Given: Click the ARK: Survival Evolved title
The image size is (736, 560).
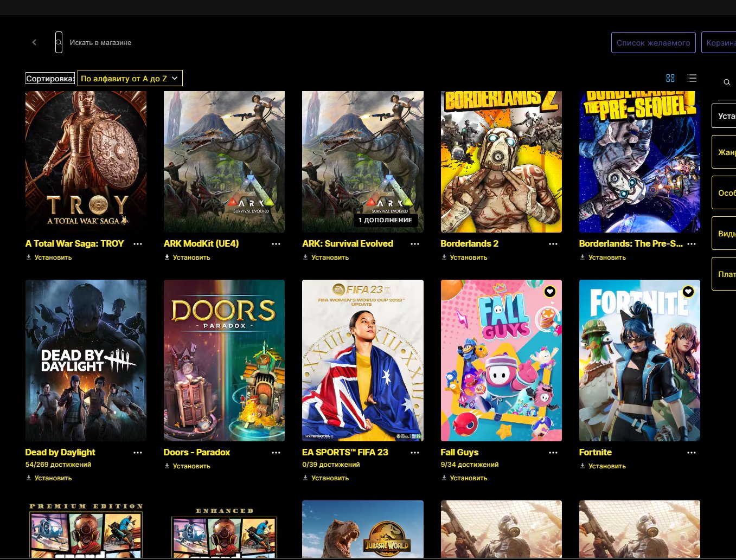Looking at the screenshot, I should (348, 244).
